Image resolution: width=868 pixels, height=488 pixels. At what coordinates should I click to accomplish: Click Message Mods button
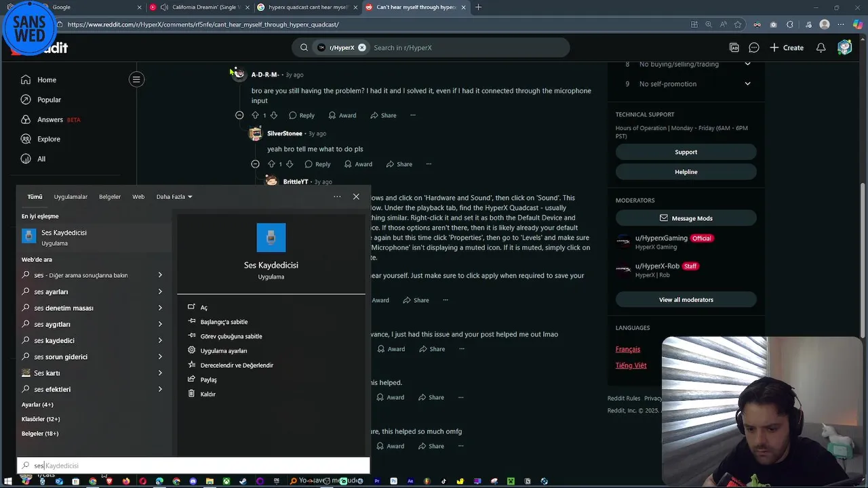click(x=686, y=218)
